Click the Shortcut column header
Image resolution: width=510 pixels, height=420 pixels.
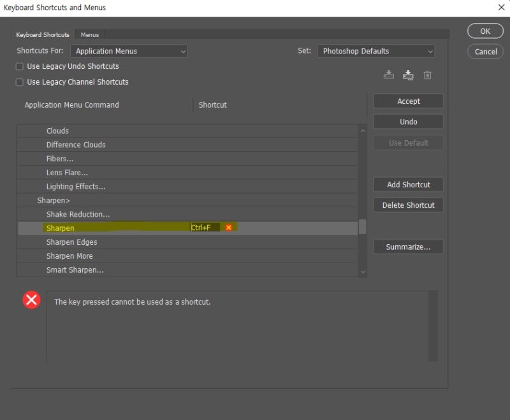[213, 105]
